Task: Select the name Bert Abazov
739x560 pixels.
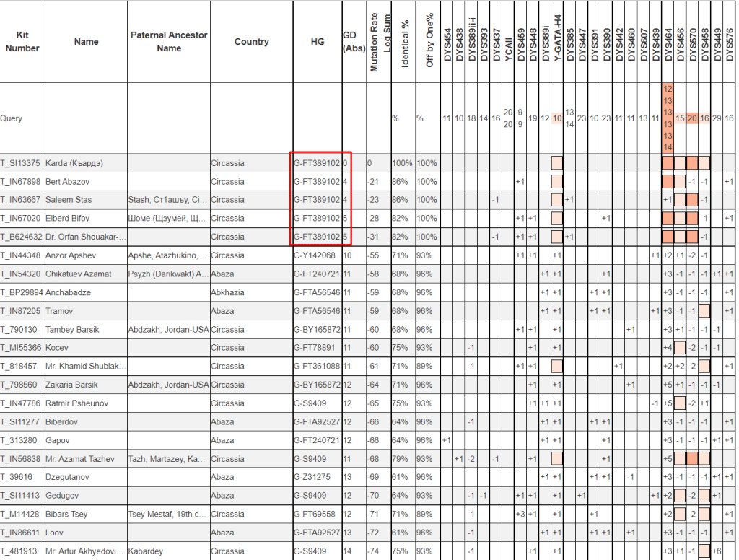Action: pos(68,181)
